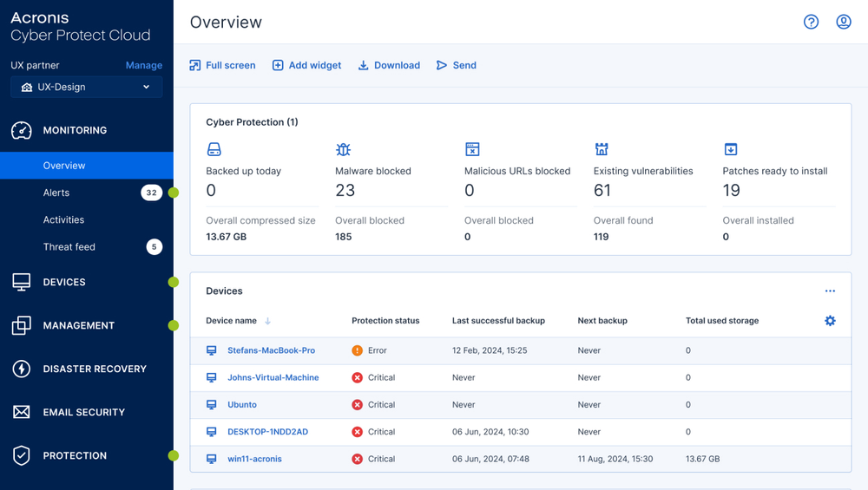Download the overview dashboard

coord(389,65)
